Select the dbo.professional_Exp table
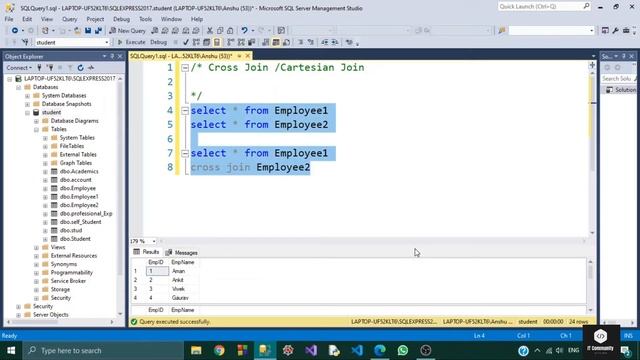 point(86,213)
